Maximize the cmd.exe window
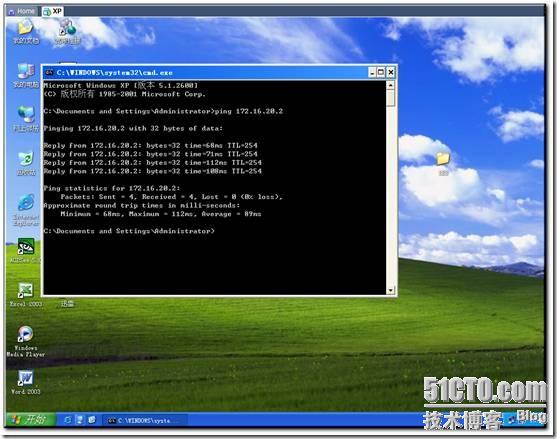The width and height of the screenshot is (557, 439). [381, 72]
